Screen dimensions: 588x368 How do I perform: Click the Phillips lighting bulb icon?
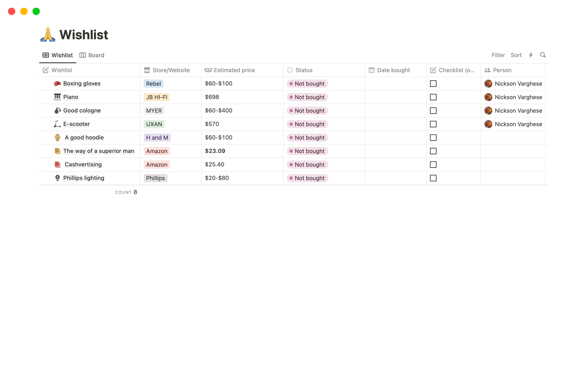coord(57,178)
